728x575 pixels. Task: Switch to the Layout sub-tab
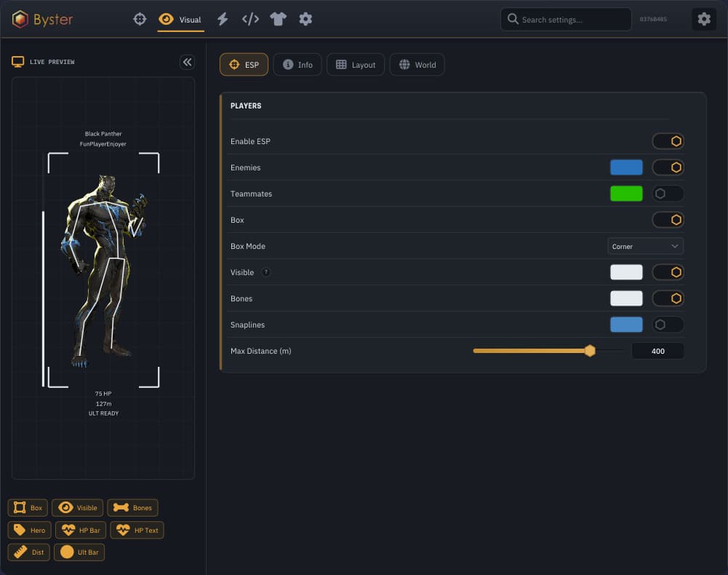coord(356,65)
